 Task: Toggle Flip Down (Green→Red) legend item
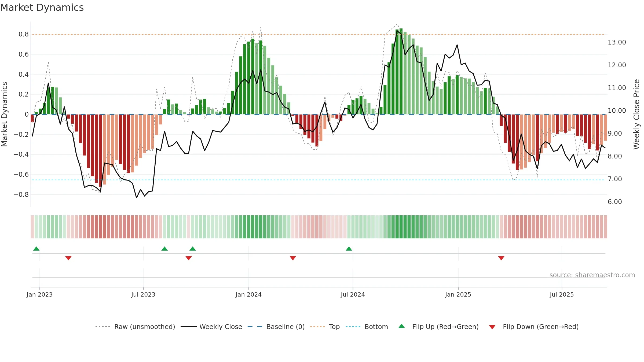point(534,327)
